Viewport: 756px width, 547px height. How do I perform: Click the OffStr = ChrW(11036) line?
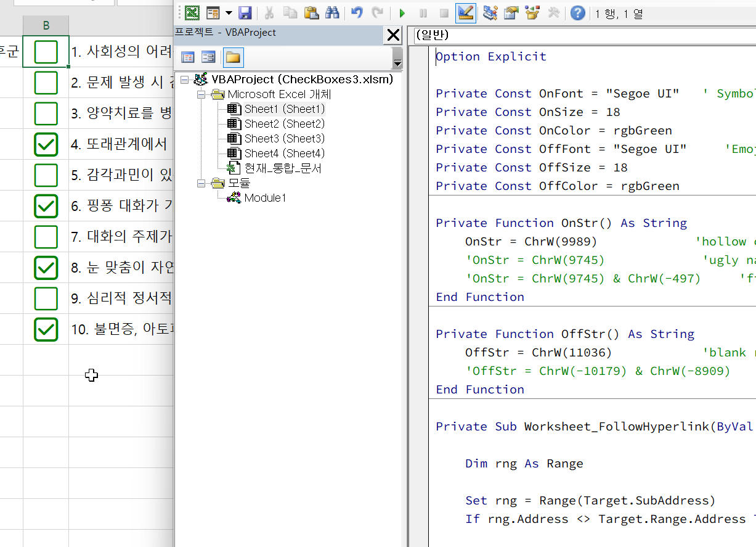click(x=539, y=352)
